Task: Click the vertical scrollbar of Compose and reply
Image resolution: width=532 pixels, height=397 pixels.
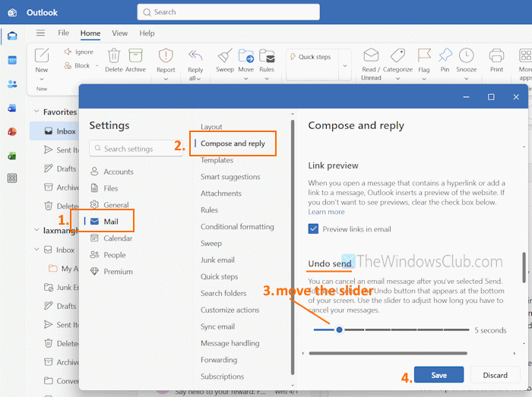Action: click(x=524, y=268)
